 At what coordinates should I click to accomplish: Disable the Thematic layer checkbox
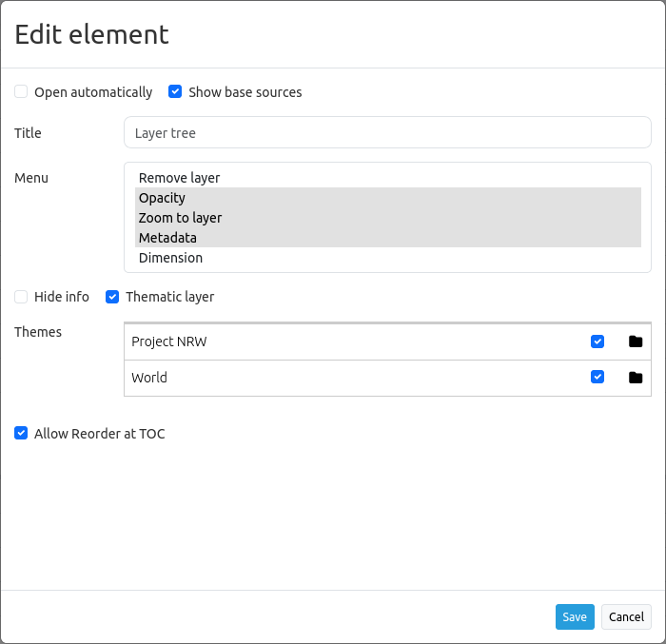click(112, 297)
